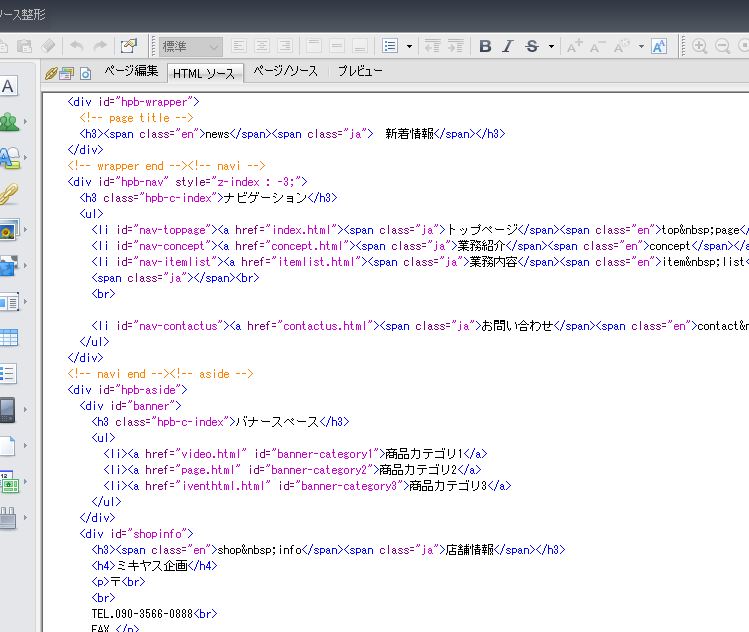Click the font color A icon
Image resolution: width=749 pixels, height=632 pixels.
(659, 46)
